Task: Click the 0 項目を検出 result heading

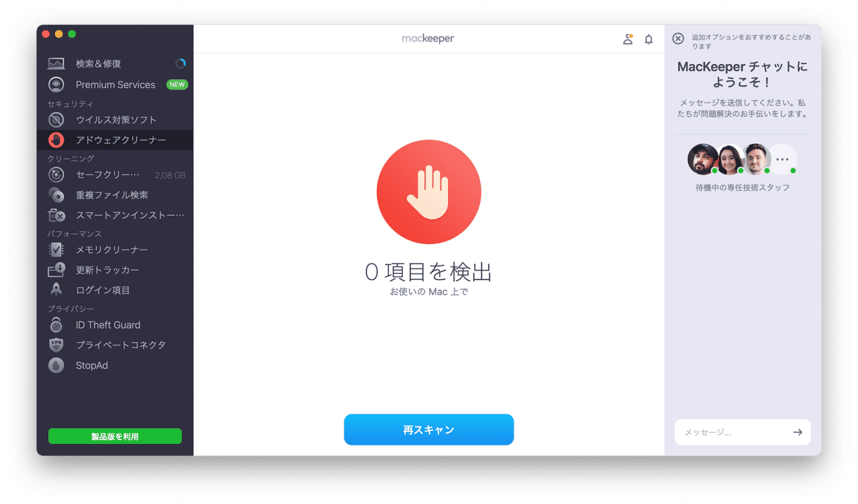Action: tap(429, 272)
